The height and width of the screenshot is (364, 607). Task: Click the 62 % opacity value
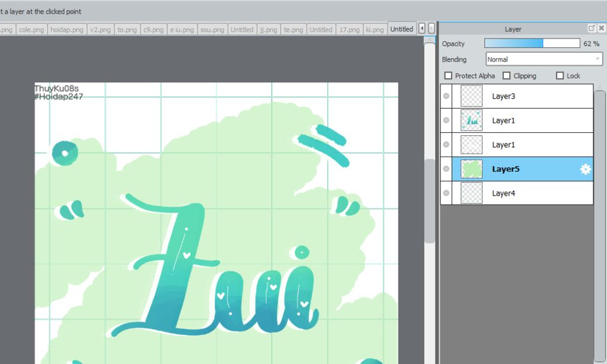click(x=591, y=44)
